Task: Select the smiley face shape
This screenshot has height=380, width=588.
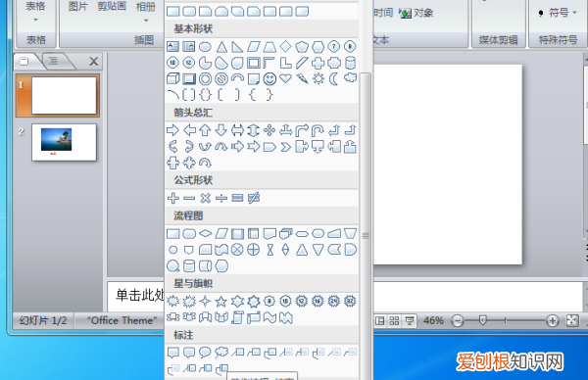Action: [x=269, y=78]
